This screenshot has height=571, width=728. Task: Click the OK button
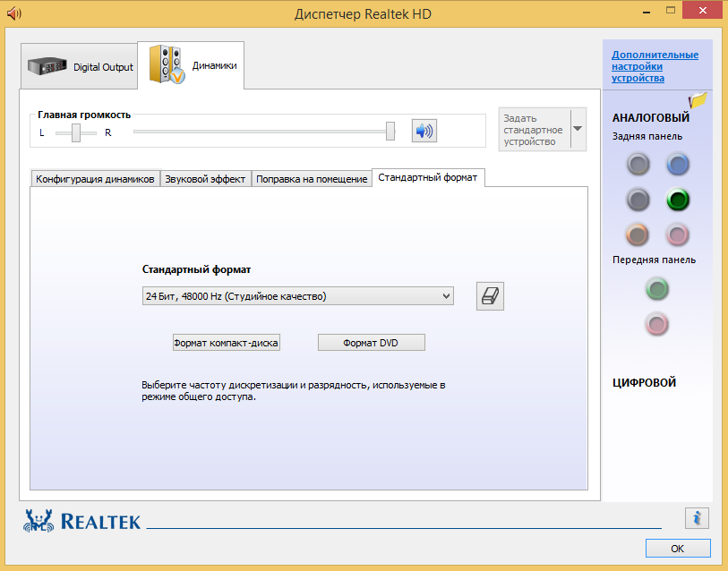tap(678, 549)
